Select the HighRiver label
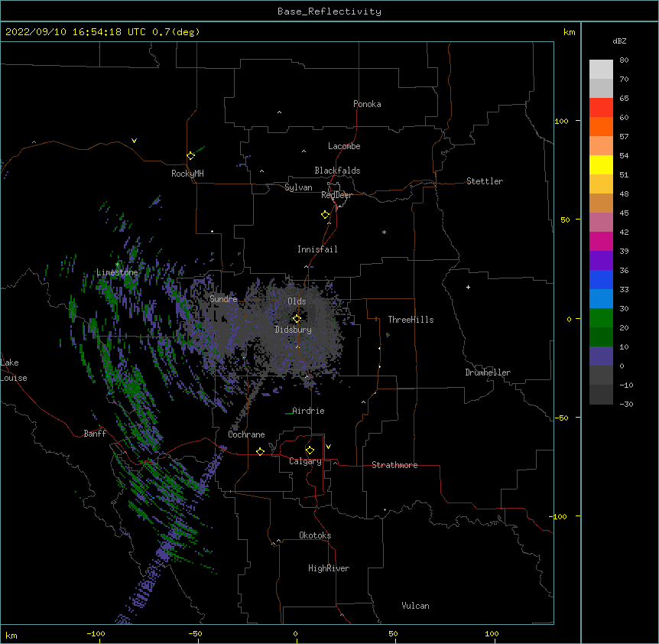The height and width of the screenshot is (644, 659). tap(329, 568)
